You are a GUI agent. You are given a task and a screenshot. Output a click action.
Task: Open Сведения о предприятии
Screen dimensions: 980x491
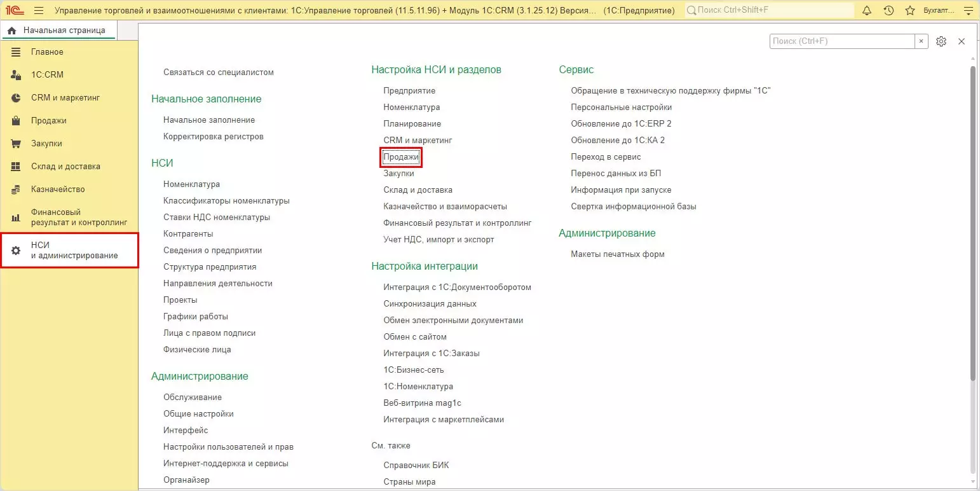(213, 251)
